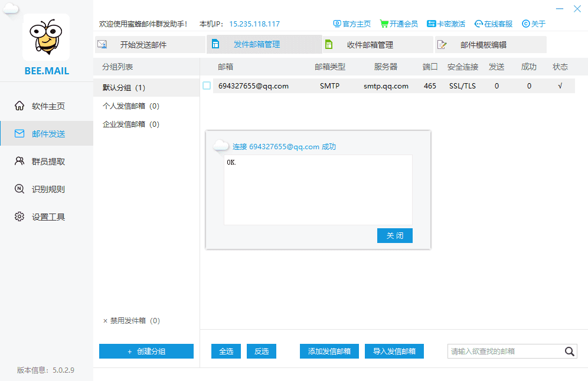Click 成功 column header

529,67
